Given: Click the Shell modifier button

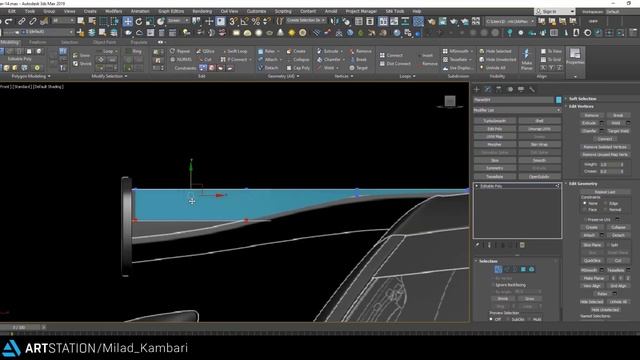Looking at the screenshot, I should pos(539,121).
